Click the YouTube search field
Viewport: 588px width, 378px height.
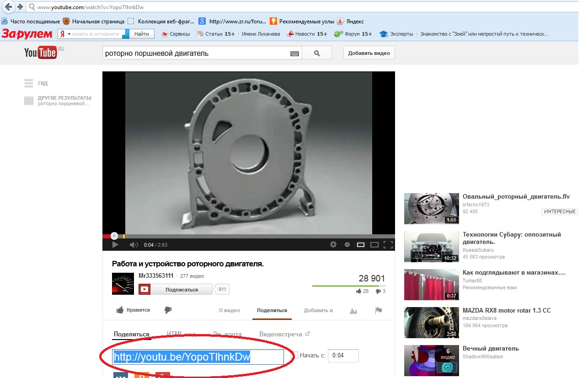point(196,53)
